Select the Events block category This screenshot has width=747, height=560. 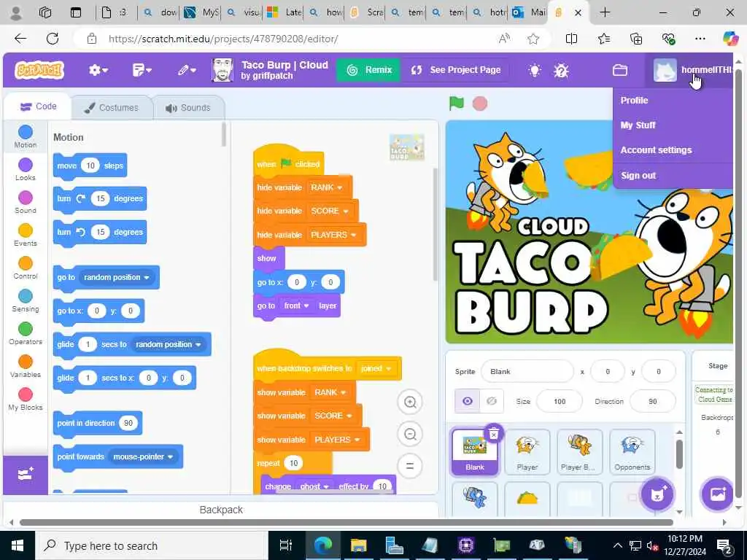point(26,236)
